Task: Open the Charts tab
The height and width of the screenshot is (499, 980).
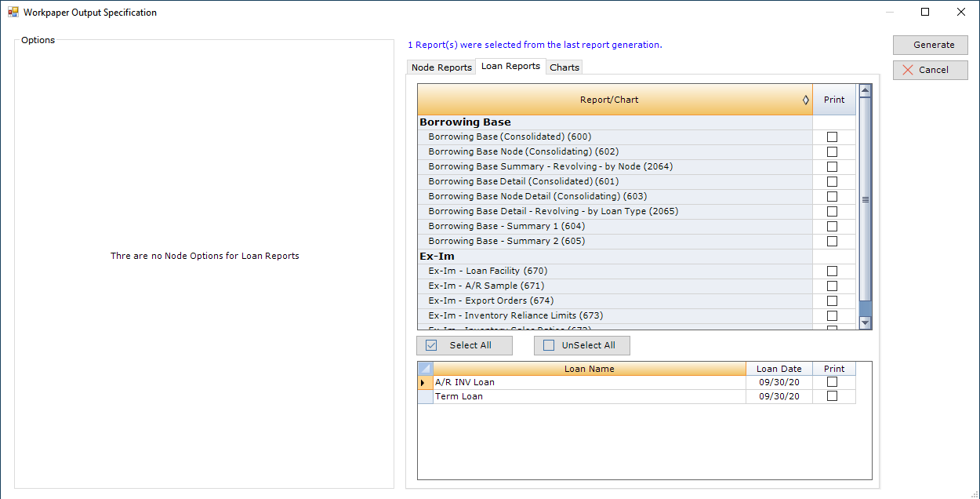Action: coord(564,67)
